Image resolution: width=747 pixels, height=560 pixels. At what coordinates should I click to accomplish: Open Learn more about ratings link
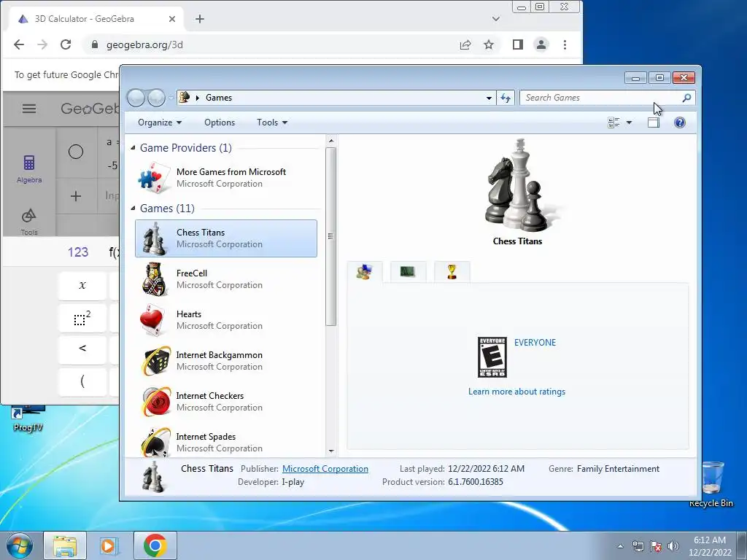point(517,392)
